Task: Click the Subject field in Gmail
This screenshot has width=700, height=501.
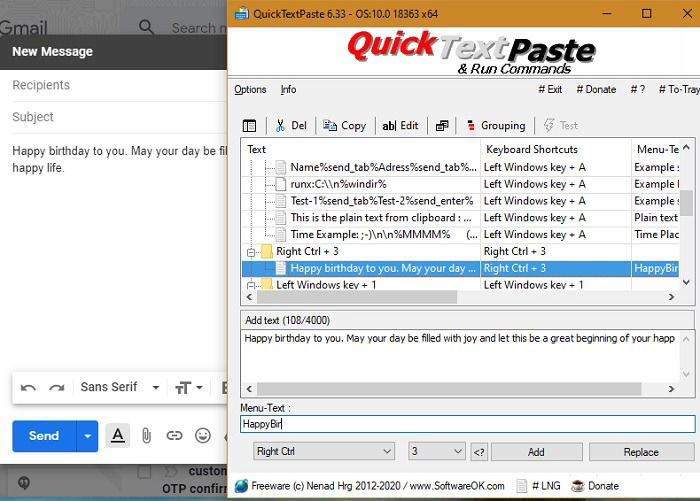Action: 118,117
